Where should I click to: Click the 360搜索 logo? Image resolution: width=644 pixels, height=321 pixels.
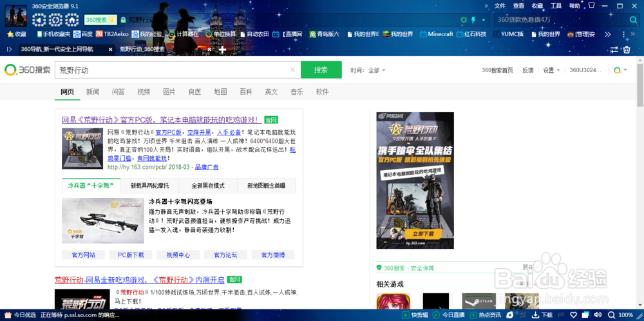coord(28,70)
